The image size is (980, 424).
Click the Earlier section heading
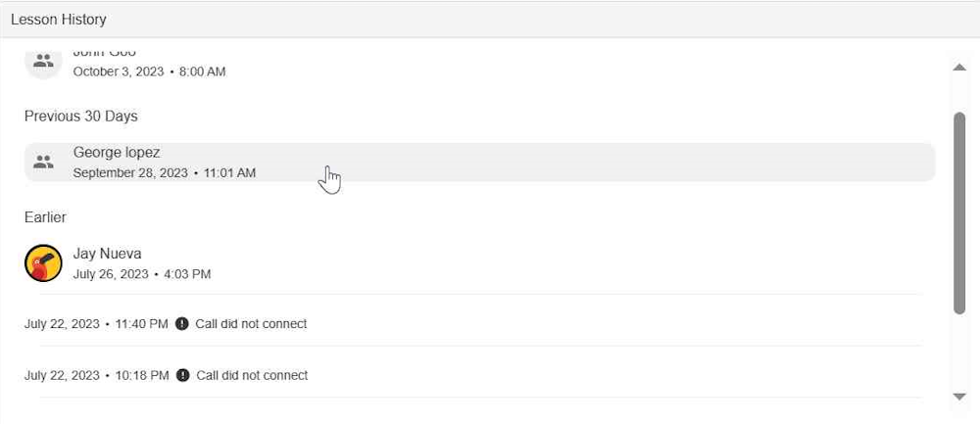pyautogui.click(x=45, y=217)
